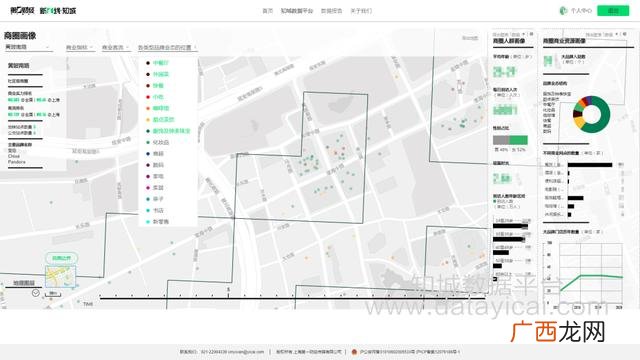
Task: Click the small icon at the top right of the 商圈人群画像 panel
Action: (531, 34)
